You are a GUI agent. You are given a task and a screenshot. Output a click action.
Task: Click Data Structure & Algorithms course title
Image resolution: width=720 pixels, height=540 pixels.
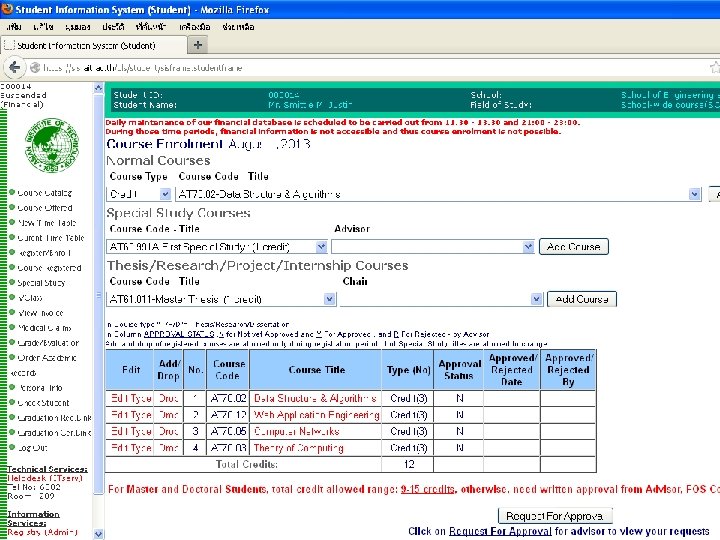pos(315,398)
